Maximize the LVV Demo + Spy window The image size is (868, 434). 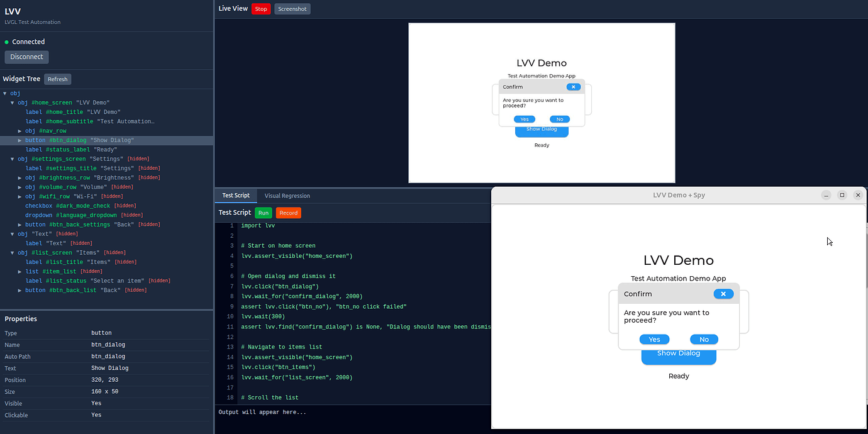tap(842, 195)
